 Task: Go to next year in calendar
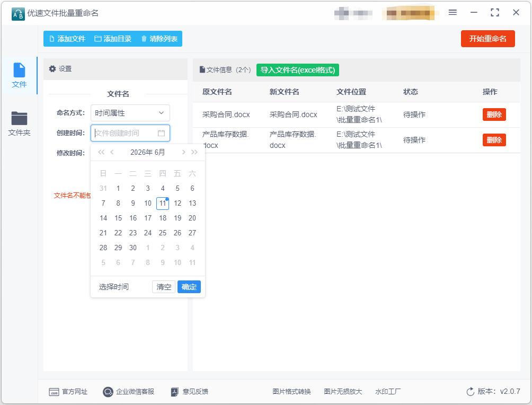coord(194,152)
